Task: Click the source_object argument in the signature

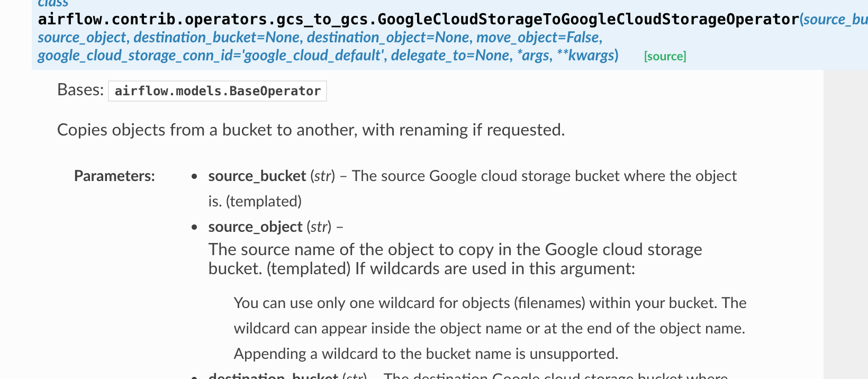Action: pos(82,38)
